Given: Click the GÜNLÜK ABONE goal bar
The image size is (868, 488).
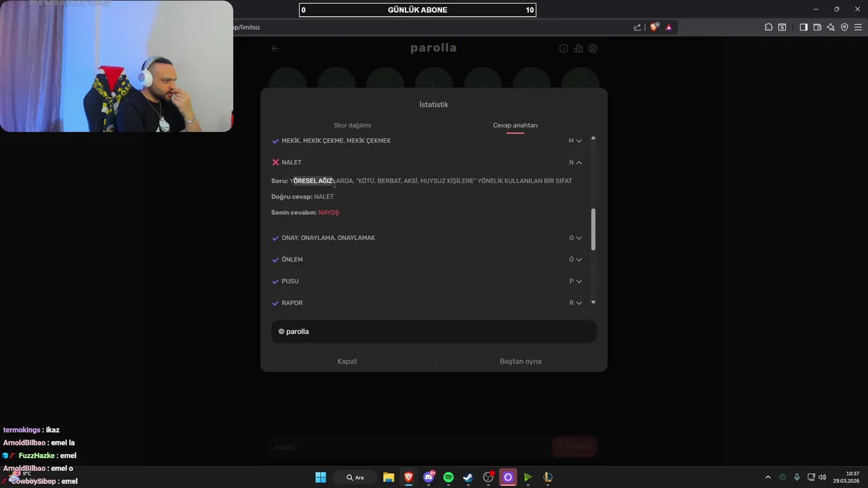Looking at the screenshot, I should click(418, 9).
